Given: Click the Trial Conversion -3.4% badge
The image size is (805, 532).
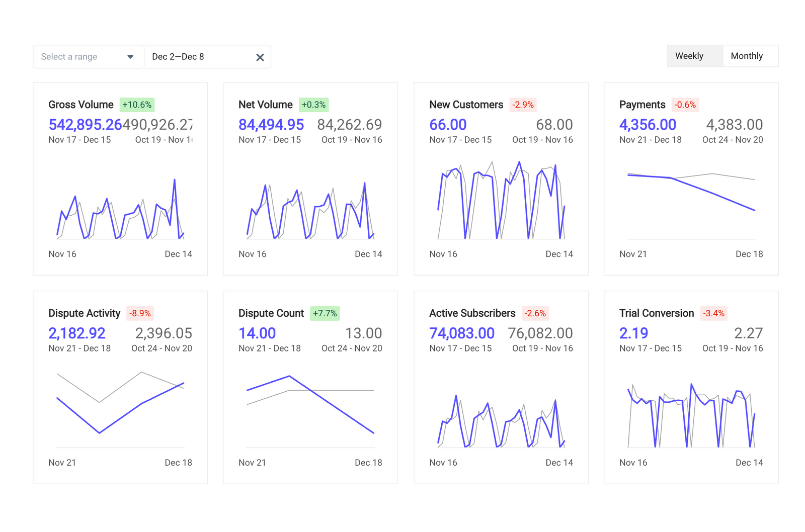Looking at the screenshot, I should point(714,313).
